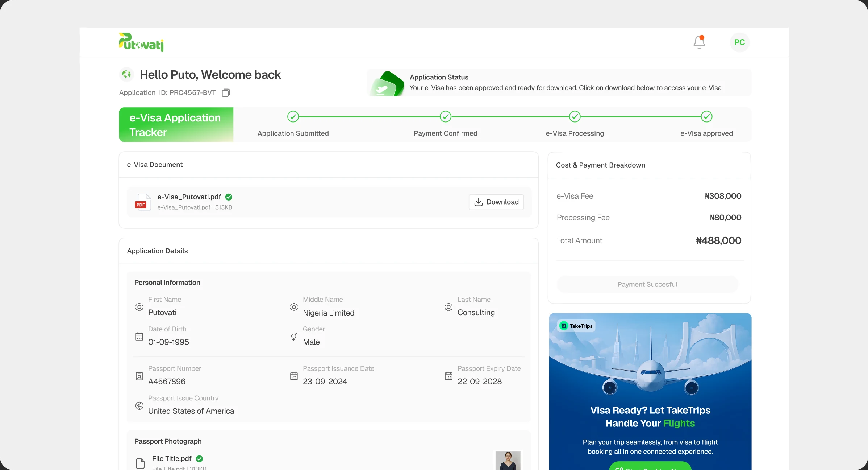Screen dimensions: 868x470
Task: Click the Putovati logo
Action: [141, 42]
